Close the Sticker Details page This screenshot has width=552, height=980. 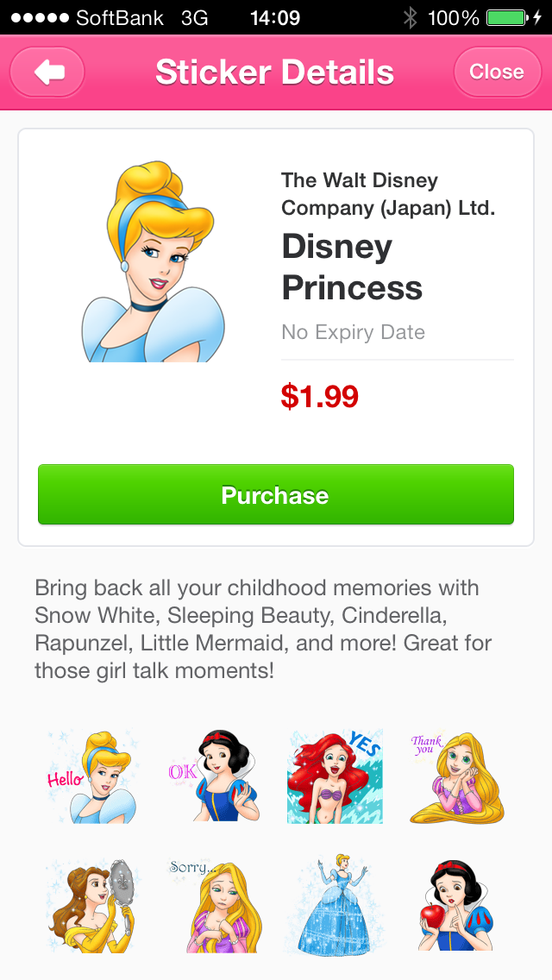click(x=496, y=72)
